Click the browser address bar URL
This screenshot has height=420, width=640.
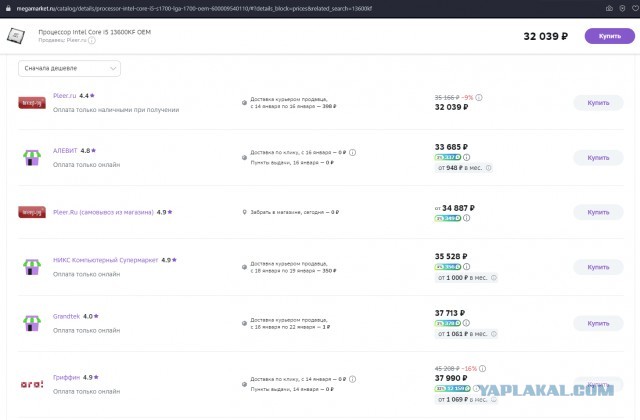(x=194, y=8)
